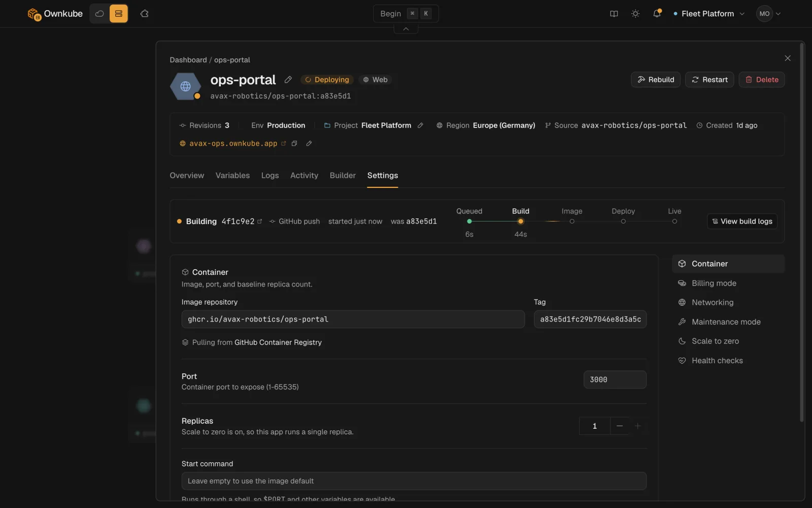
Task: Toggle the light/dark theme sun icon
Action: coord(635,14)
